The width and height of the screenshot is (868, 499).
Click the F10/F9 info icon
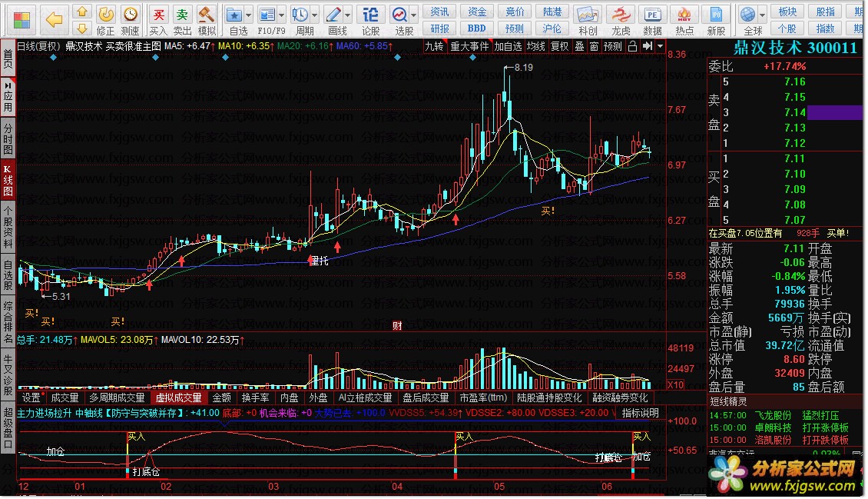click(x=267, y=15)
